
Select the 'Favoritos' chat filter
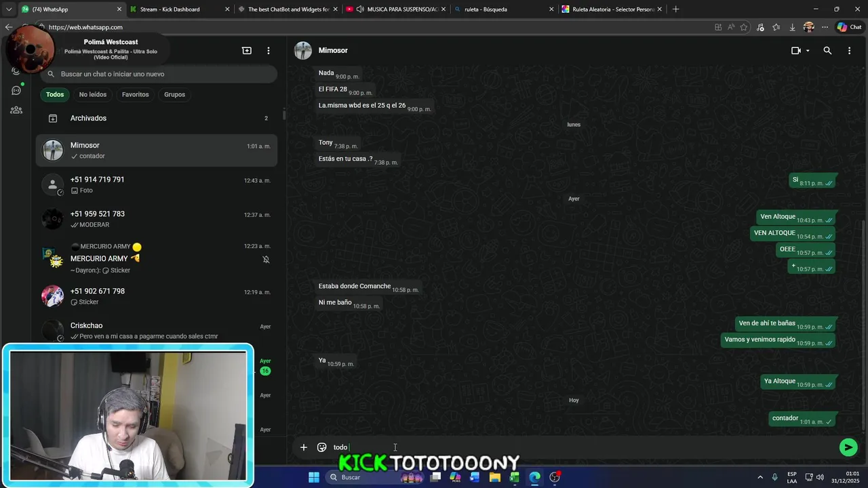[x=135, y=94]
